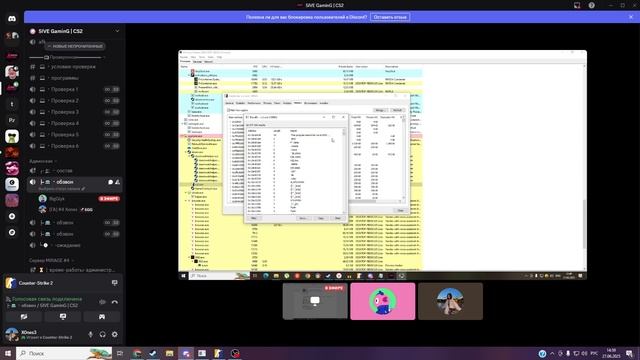Open Steam from the taskbar
This screenshot has width=640, height=360.
pyautogui.click(x=153, y=353)
